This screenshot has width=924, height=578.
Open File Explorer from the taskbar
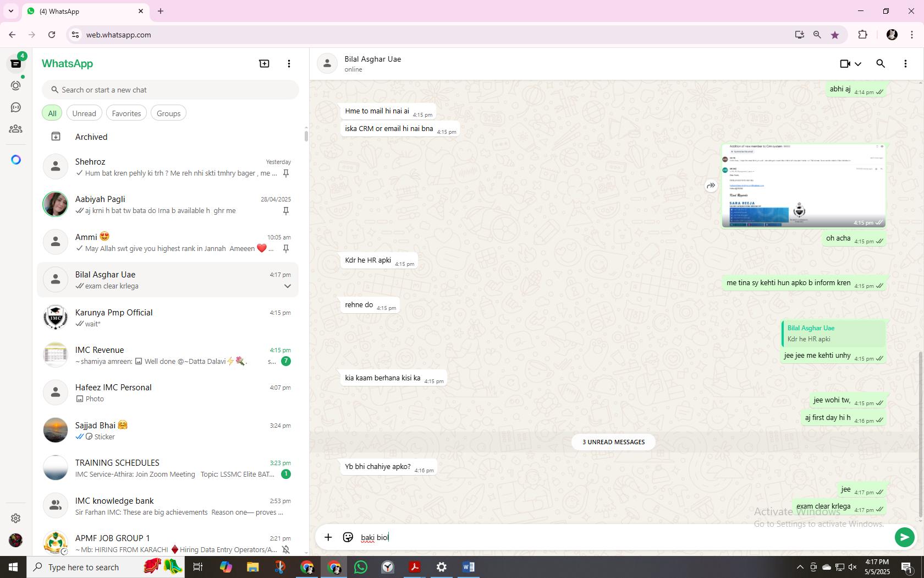point(252,567)
